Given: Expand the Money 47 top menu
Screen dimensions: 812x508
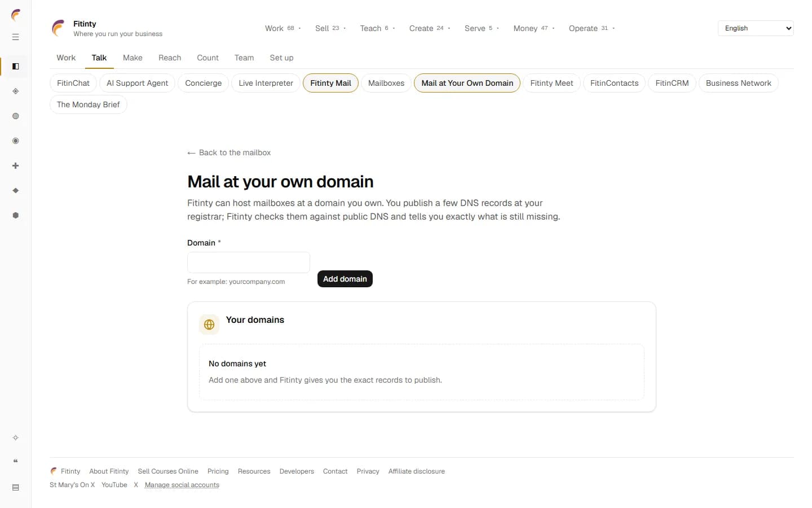Looking at the screenshot, I should pos(534,28).
